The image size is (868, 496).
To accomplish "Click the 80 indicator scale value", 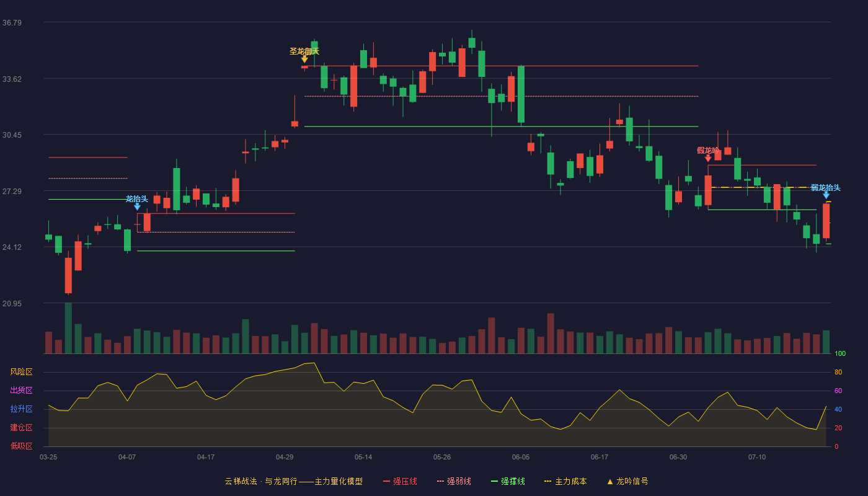I will tap(838, 373).
